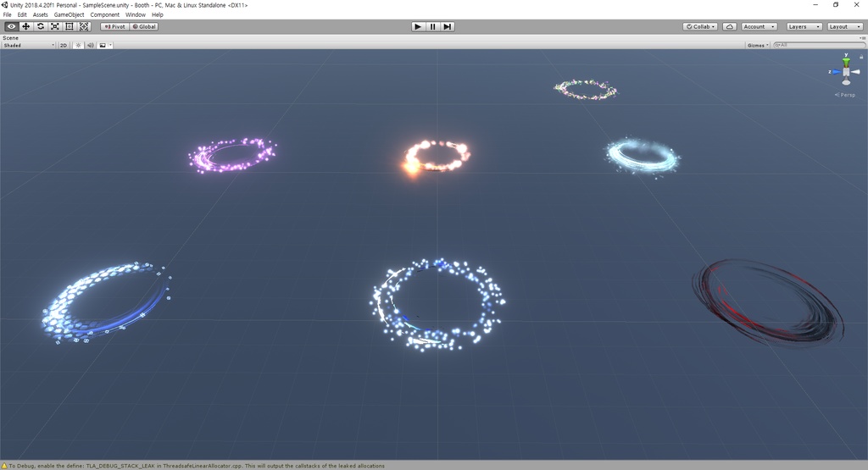Image resolution: width=868 pixels, height=470 pixels.
Task: Select the Move tool
Action: [x=25, y=26]
